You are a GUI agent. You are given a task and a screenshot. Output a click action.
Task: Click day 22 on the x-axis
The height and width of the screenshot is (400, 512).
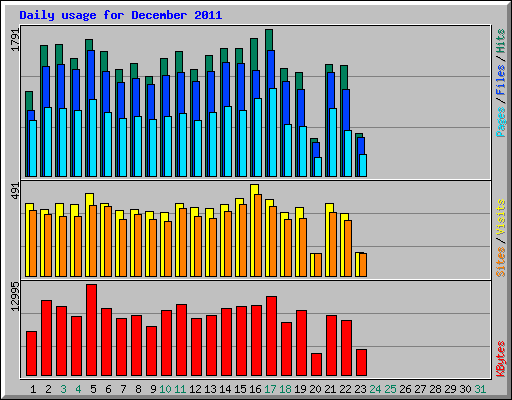tap(345, 389)
